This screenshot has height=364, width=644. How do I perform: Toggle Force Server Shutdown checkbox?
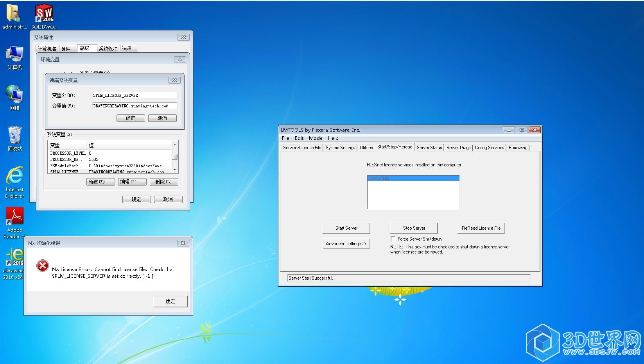click(393, 239)
